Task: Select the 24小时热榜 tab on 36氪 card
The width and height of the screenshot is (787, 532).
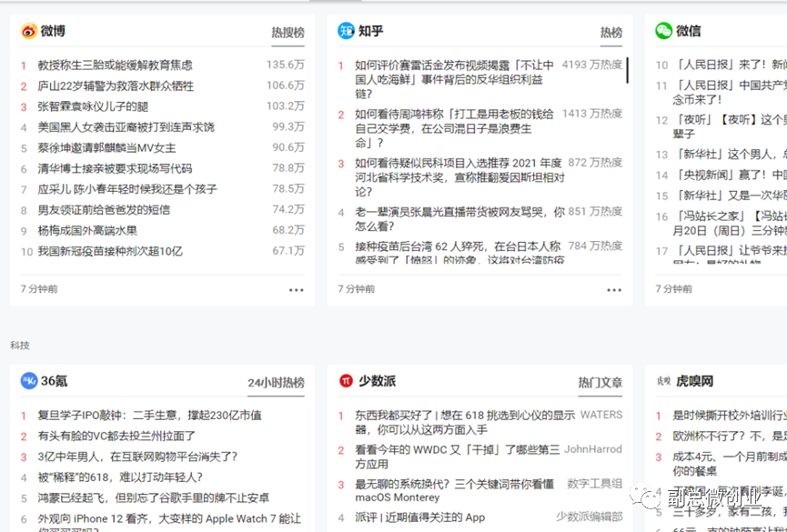Action: pos(276,383)
